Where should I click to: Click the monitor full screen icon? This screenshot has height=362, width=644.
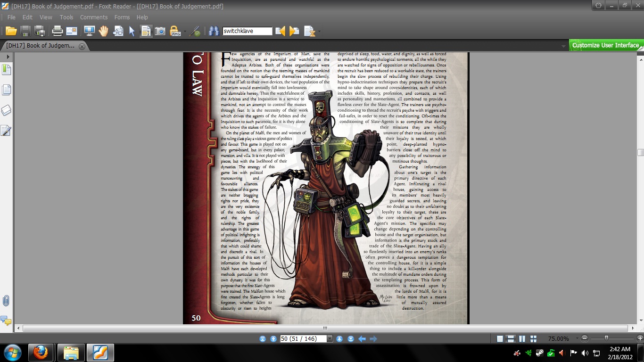click(x=89, y=31)
